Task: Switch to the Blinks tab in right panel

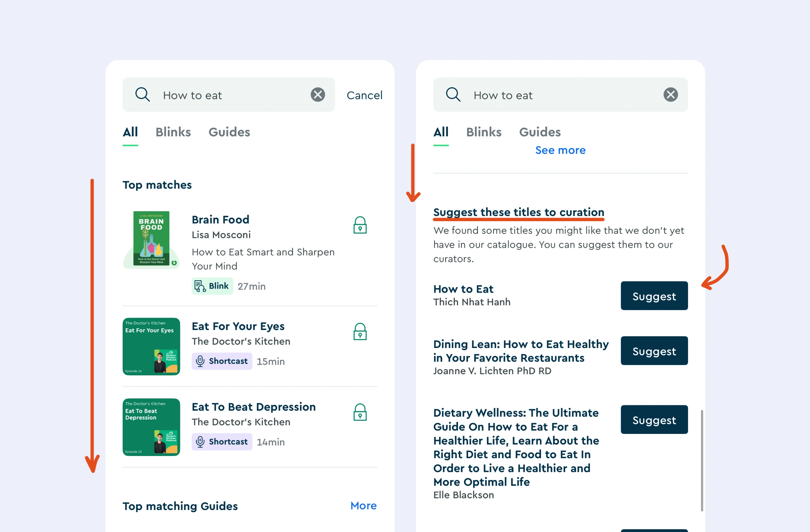Action: click(484, 132)
